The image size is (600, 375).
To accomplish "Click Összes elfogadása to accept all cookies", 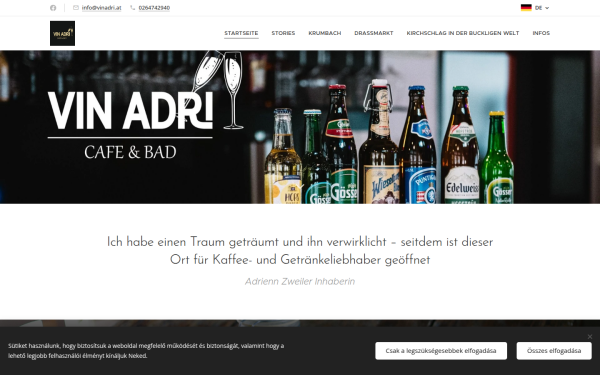I will (554, 351).
